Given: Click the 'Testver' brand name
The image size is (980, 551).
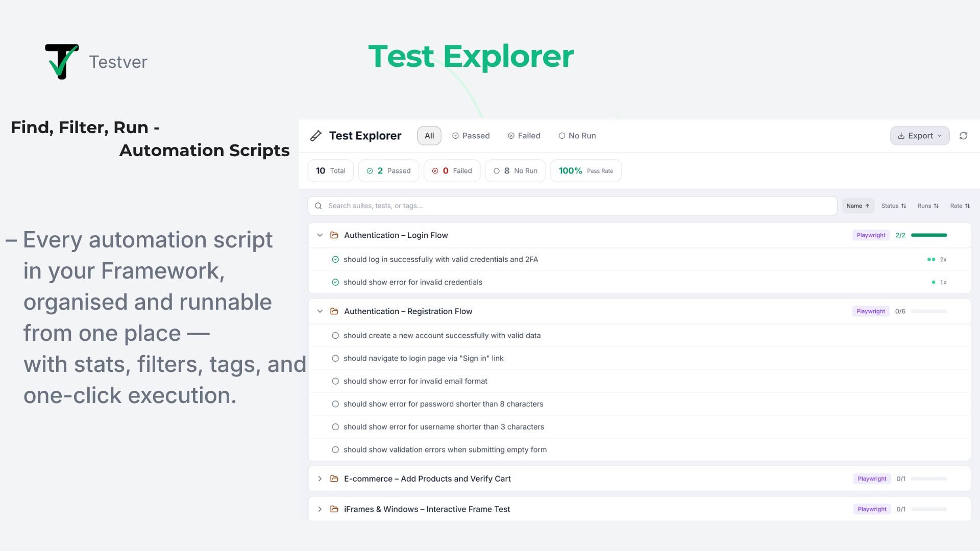Looking at the screenshot, I should coord(118,62).
